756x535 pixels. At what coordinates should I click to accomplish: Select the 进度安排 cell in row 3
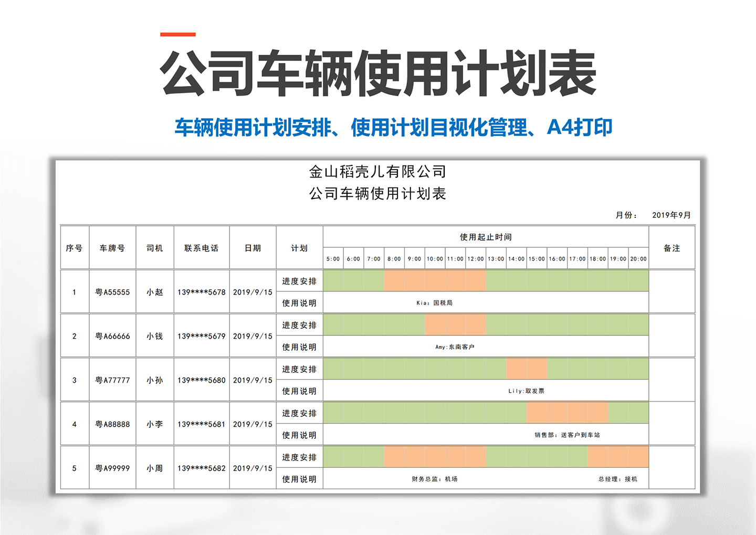coord(299,369)
